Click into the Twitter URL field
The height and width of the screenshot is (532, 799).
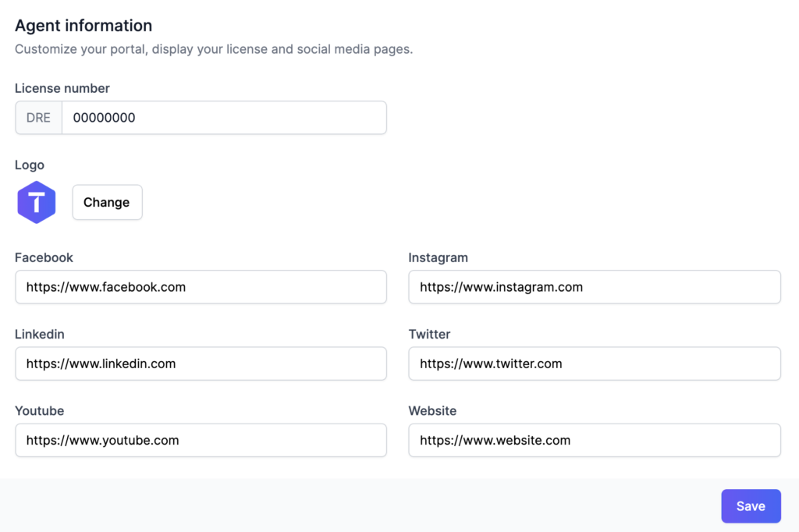(595, 364)
